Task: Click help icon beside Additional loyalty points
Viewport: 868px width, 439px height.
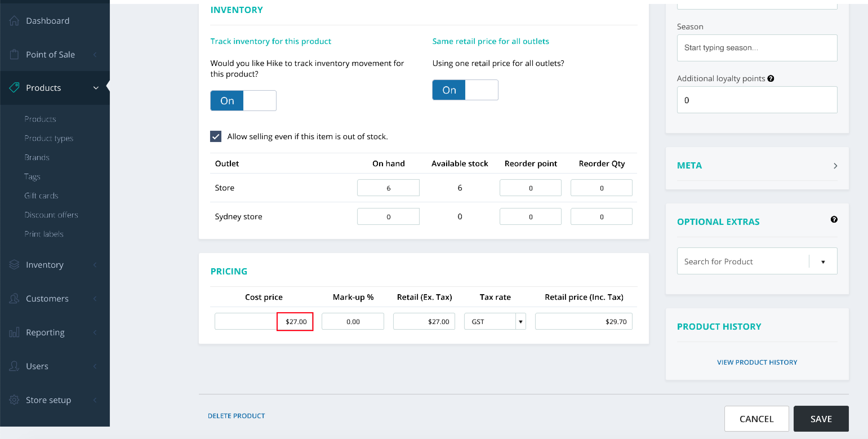Action: [771, 79]
